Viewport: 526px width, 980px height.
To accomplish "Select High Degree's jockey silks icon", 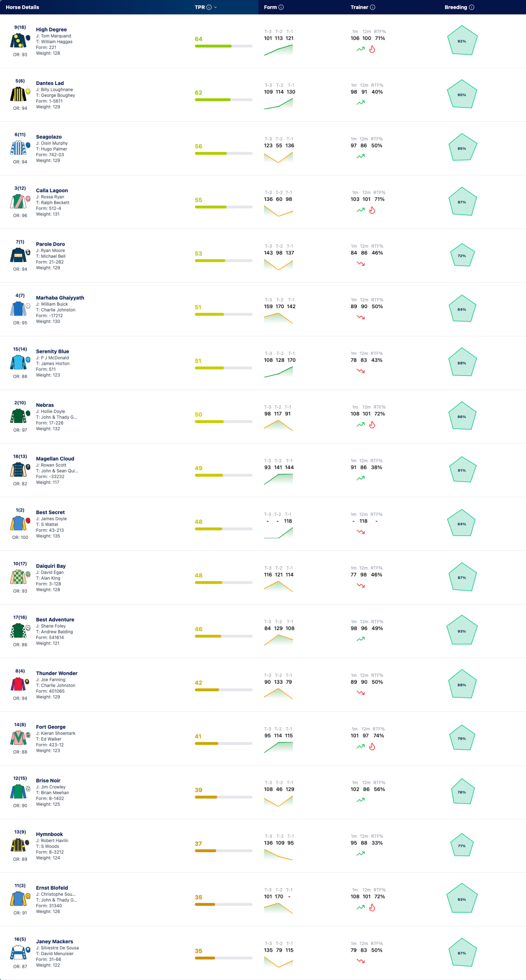I will coord(18,40).
